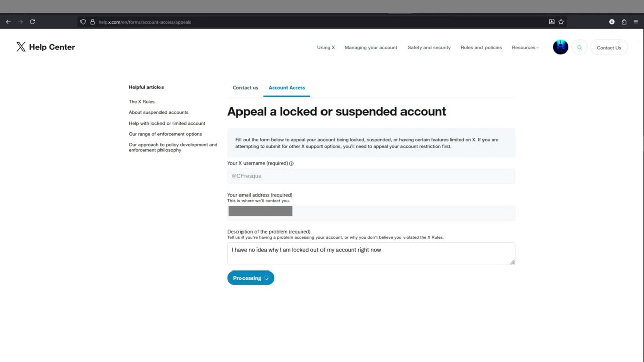644x362 pixels.
Task: Click the Contact Us button
Action: coord(609,48)
